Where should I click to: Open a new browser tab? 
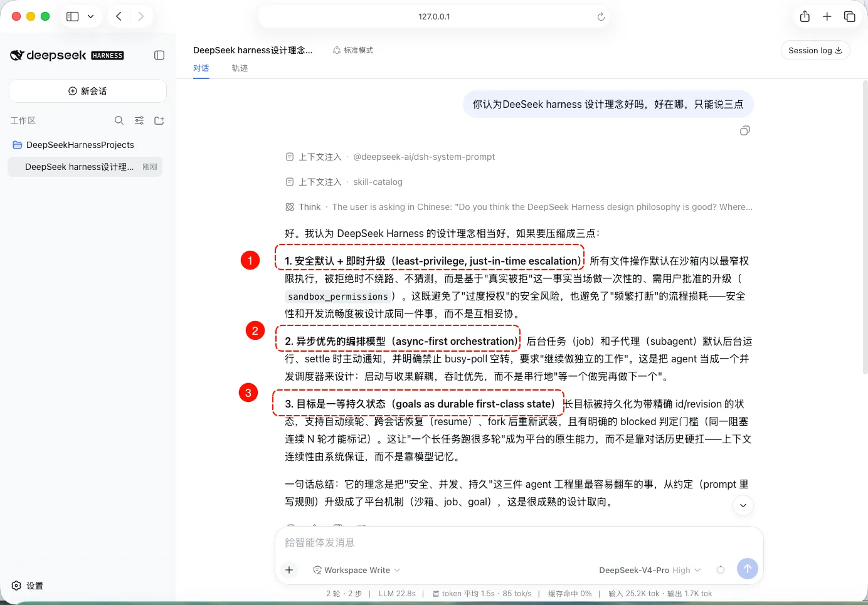827,16
